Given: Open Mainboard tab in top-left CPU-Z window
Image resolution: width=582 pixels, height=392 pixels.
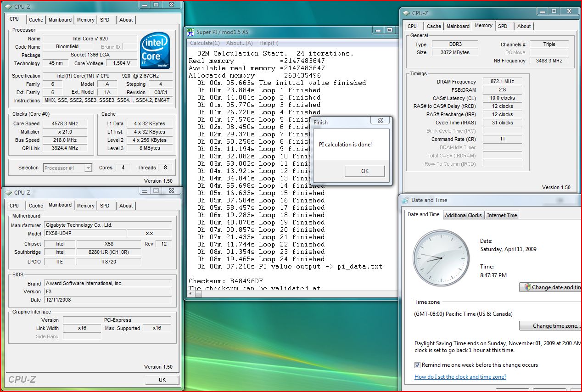Looking at the screenshot, I should click(x=60, y=20).
